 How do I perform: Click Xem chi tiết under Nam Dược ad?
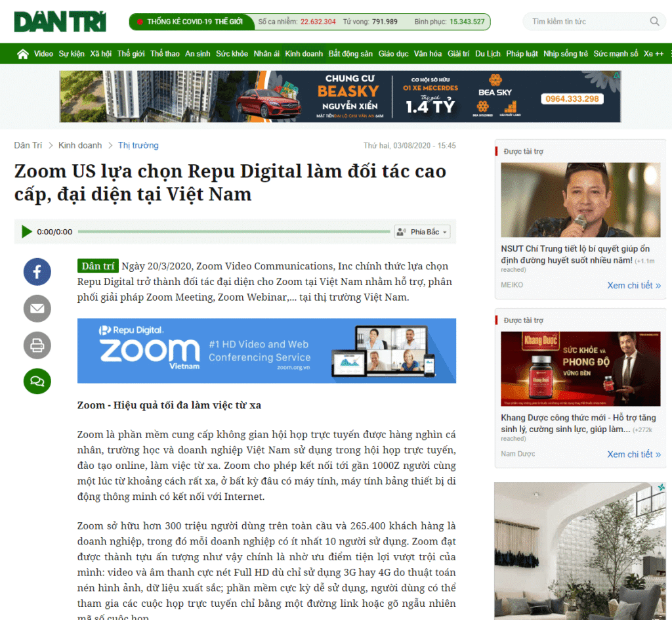tap(633, 454)
